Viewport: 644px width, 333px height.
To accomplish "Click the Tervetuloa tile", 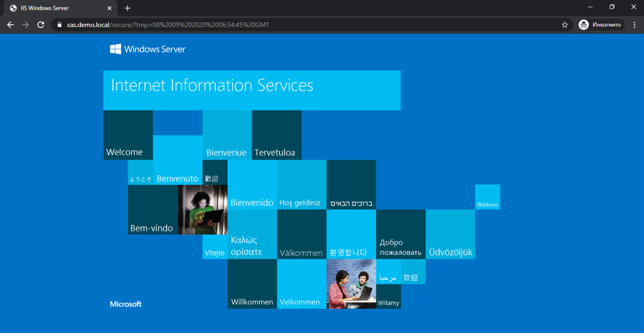I will [277, 135].
